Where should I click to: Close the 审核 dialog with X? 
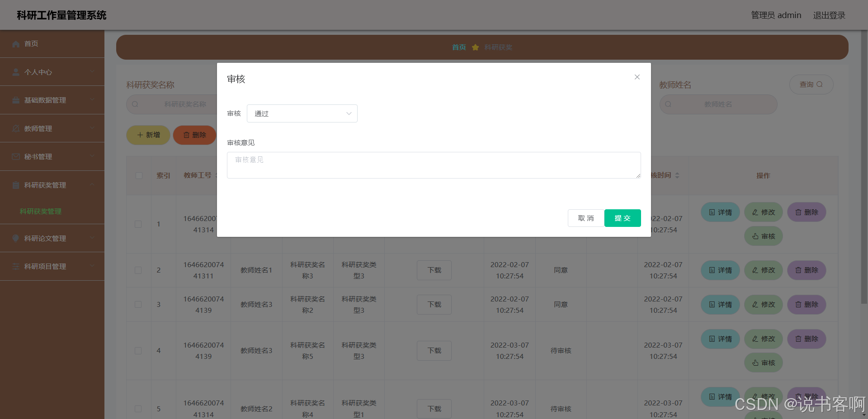(637, 77)
